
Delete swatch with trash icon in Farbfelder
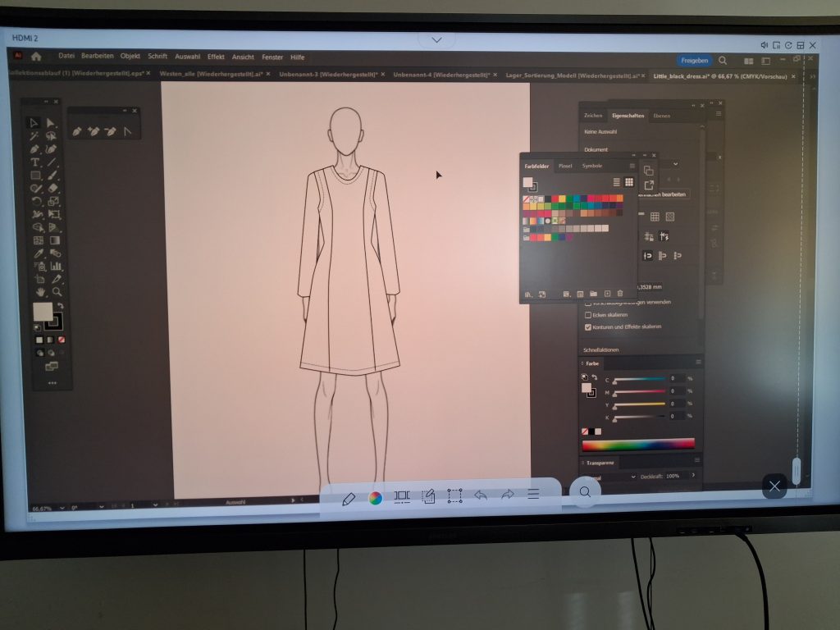point(620,294)
